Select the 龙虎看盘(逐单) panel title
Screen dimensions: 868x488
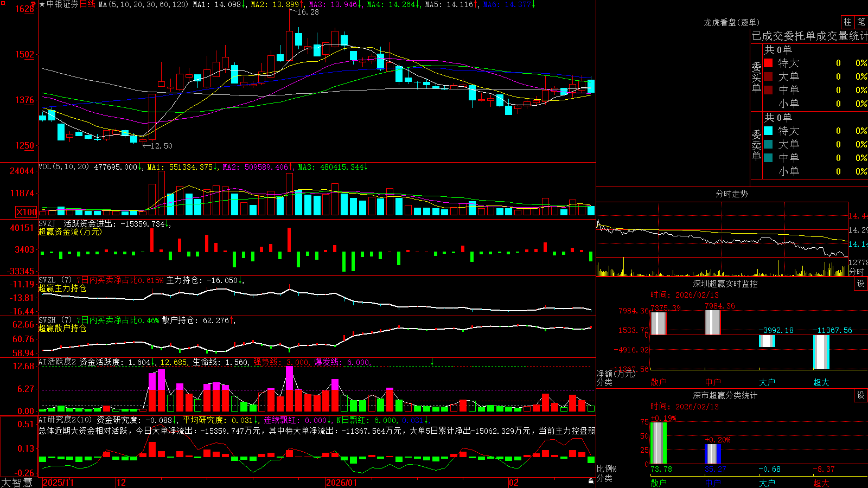pyautogui.click(x=732, y=22)
